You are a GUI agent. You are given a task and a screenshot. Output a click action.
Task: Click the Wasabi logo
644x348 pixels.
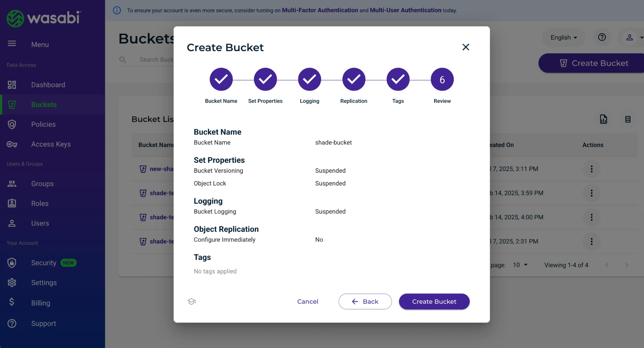(x=44, y=18)
